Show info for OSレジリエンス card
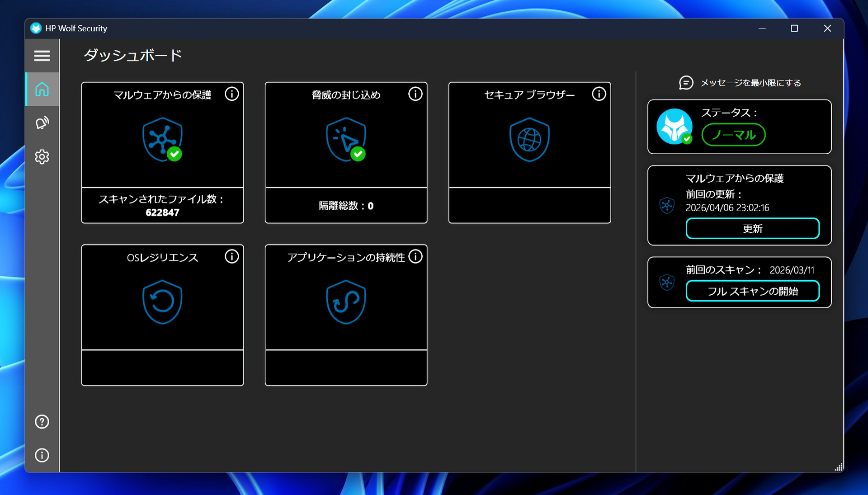 tap(232, 257)
